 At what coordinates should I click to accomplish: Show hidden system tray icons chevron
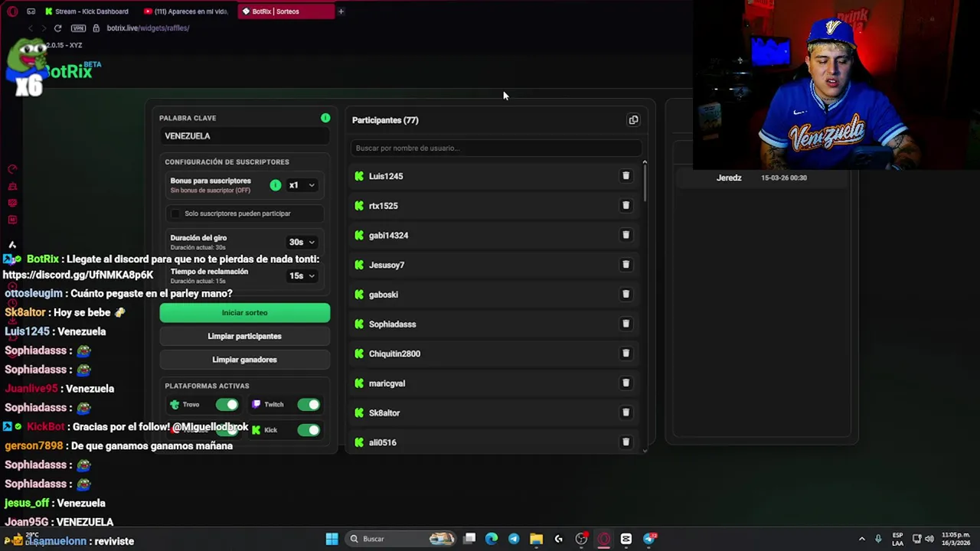861,539
